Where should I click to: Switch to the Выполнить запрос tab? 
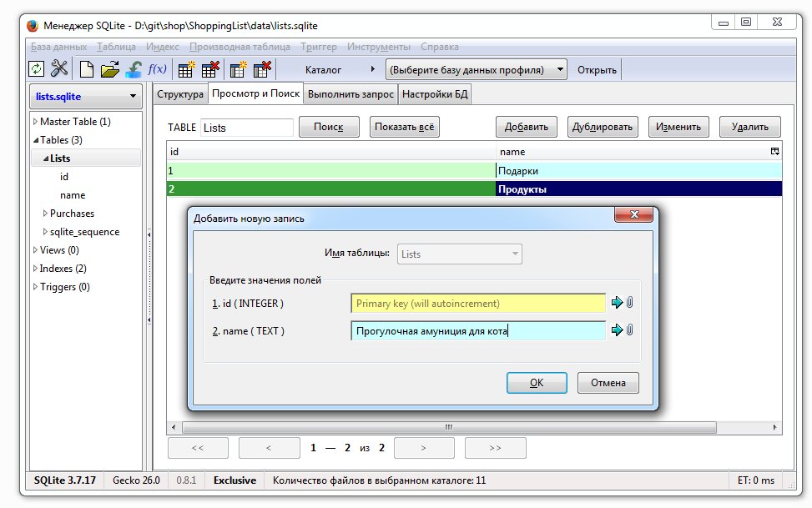coord(351,94)
